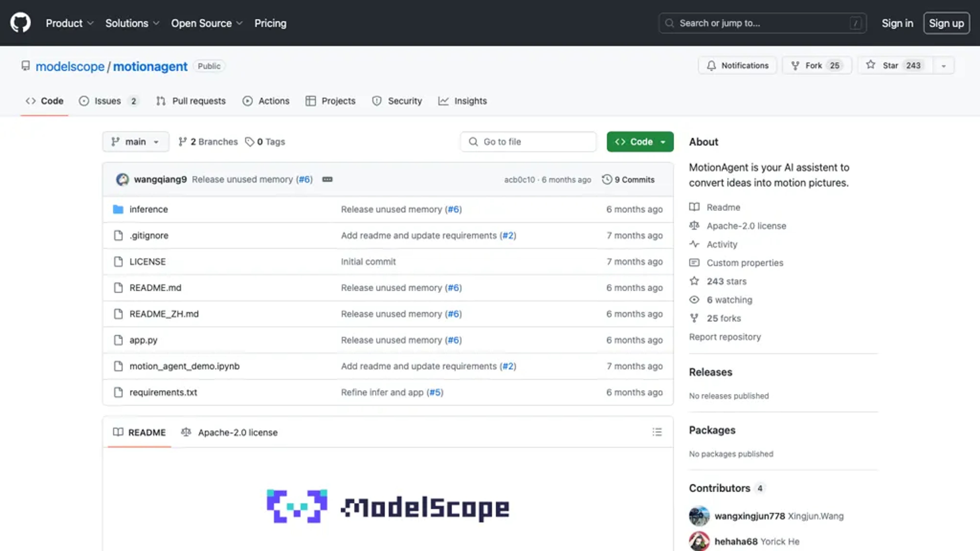
Task: Toggle the table of contents icon
Action: click(657, 432)
